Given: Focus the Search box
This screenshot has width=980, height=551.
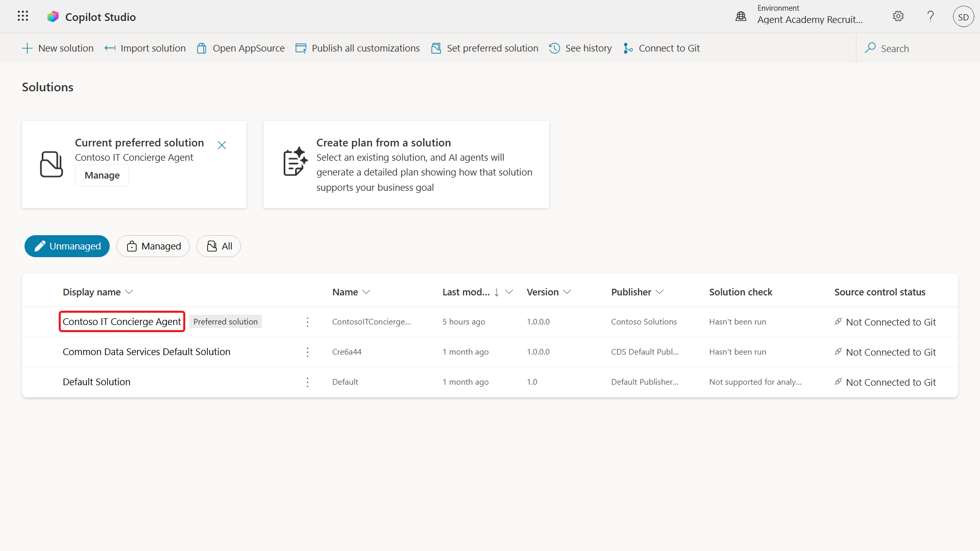Looking at the screenshot, I should tap(919, 48).
